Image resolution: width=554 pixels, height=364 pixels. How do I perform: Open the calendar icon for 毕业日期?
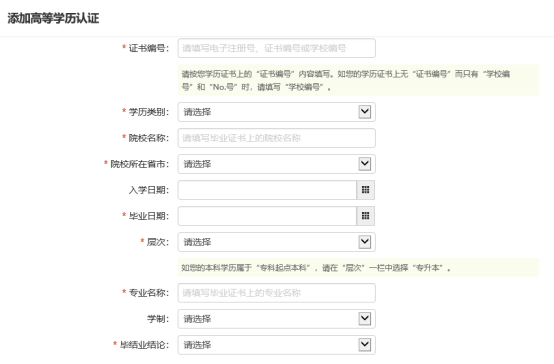[x=366, y=216]
